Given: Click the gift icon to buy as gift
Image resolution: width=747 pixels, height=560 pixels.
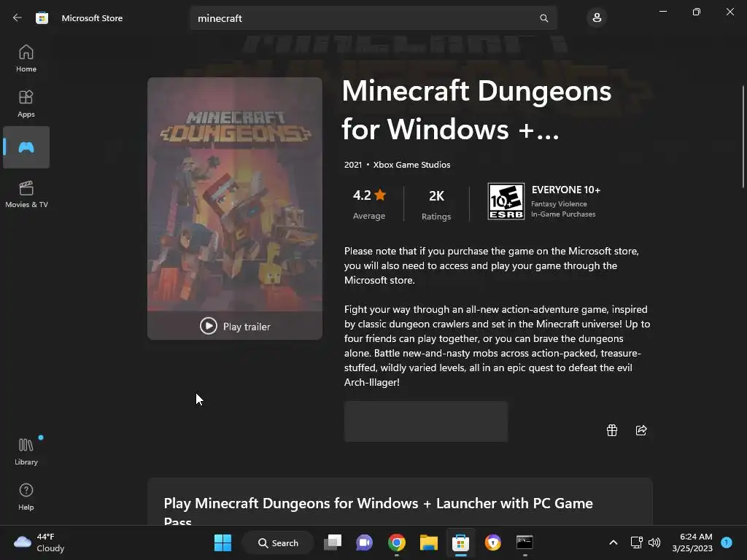Looking at the screenshot, I should click(612, 430).
